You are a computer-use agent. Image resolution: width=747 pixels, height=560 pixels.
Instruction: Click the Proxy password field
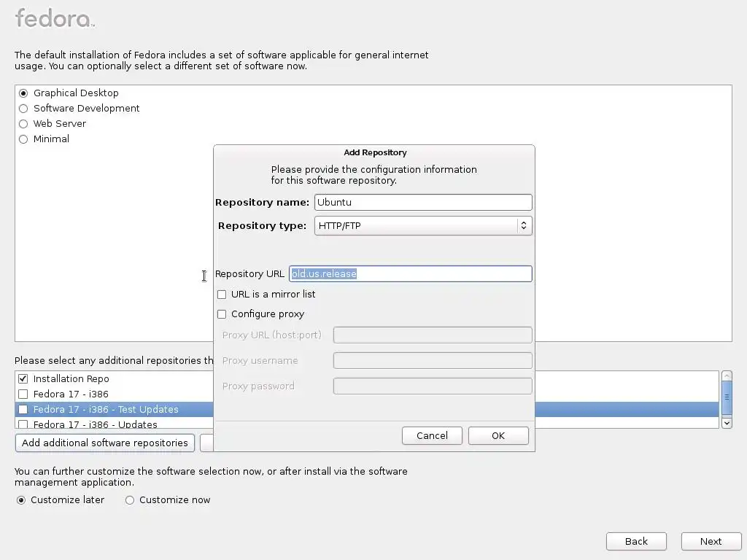(433, 386)
